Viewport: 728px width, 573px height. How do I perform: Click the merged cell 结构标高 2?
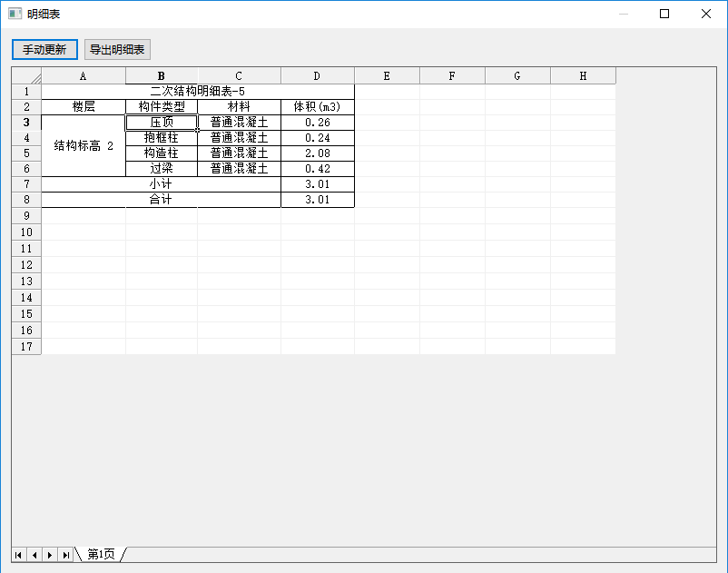(84, 146)
